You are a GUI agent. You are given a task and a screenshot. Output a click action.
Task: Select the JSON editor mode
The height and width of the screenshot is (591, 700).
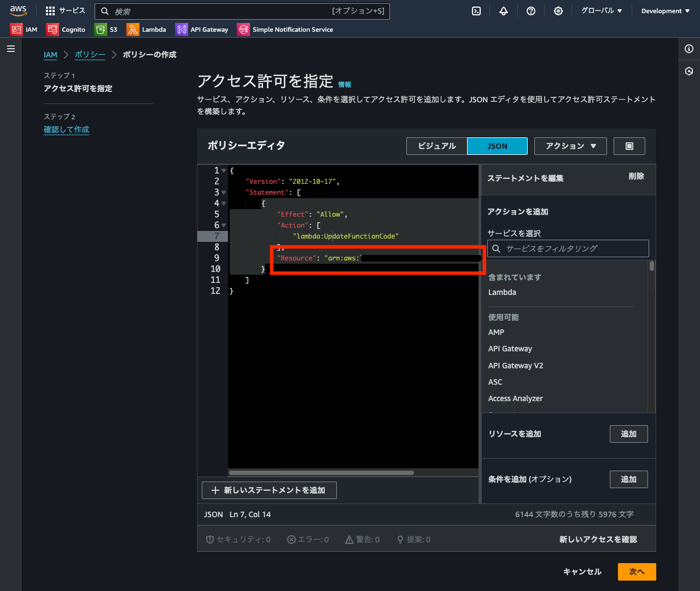coord(497,146)
